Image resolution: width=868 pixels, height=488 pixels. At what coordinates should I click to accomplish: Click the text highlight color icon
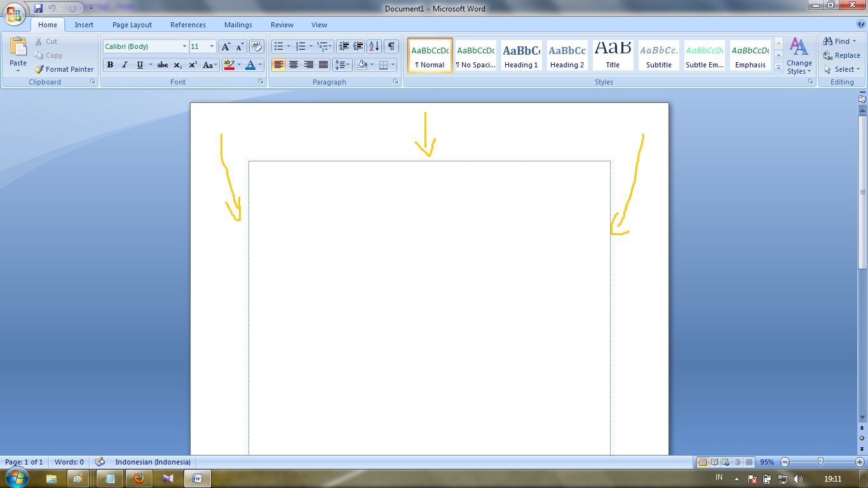click(229, 65)
